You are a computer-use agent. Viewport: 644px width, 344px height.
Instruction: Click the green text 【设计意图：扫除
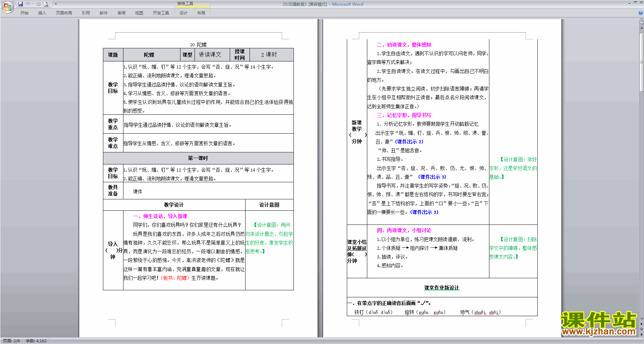(518, 239)
